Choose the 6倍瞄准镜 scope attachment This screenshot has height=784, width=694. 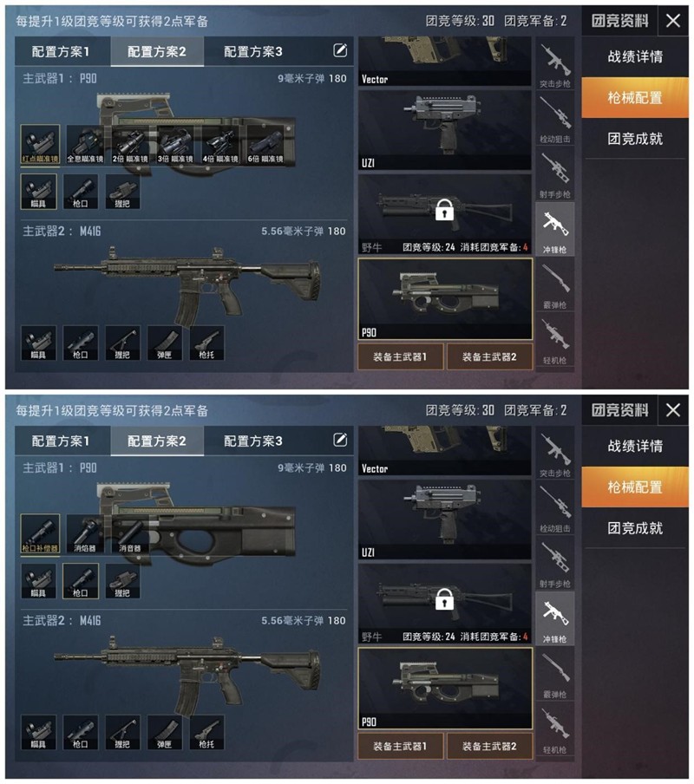click(265, 145)
